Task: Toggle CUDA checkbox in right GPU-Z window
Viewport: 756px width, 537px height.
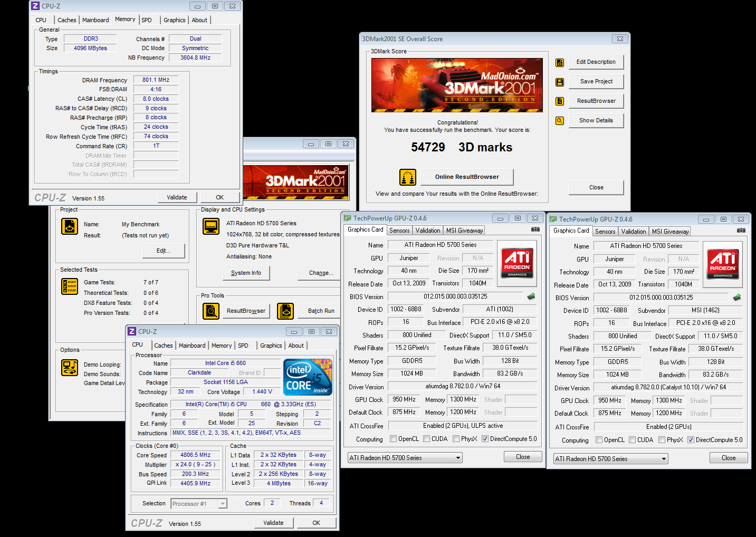Action: click(x=632, y=440)
